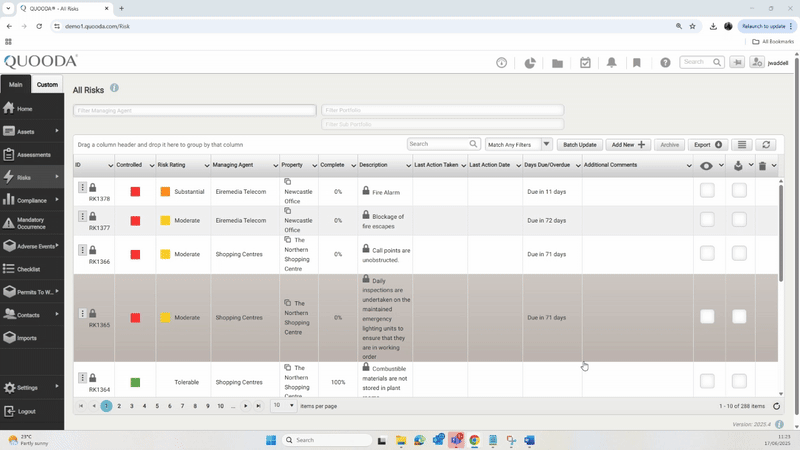This screenshot has height=450, width=800.
Task: Tick the download column checkbox for RK1377
Action: pyautogui.click(x=739, y=220)
